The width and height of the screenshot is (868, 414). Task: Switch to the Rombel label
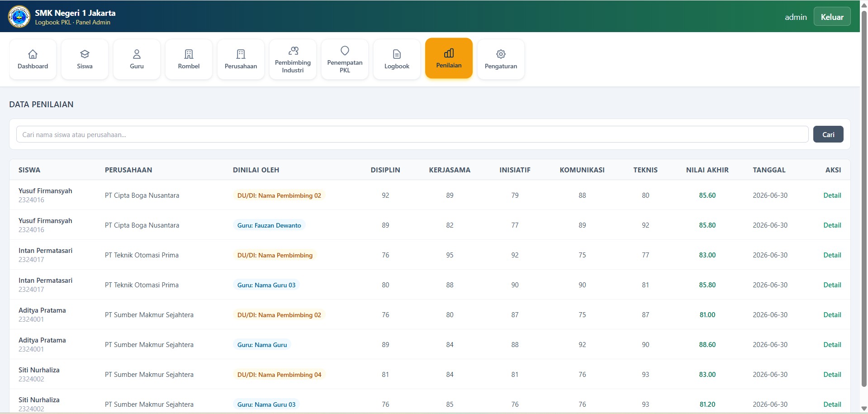(189, 66)
